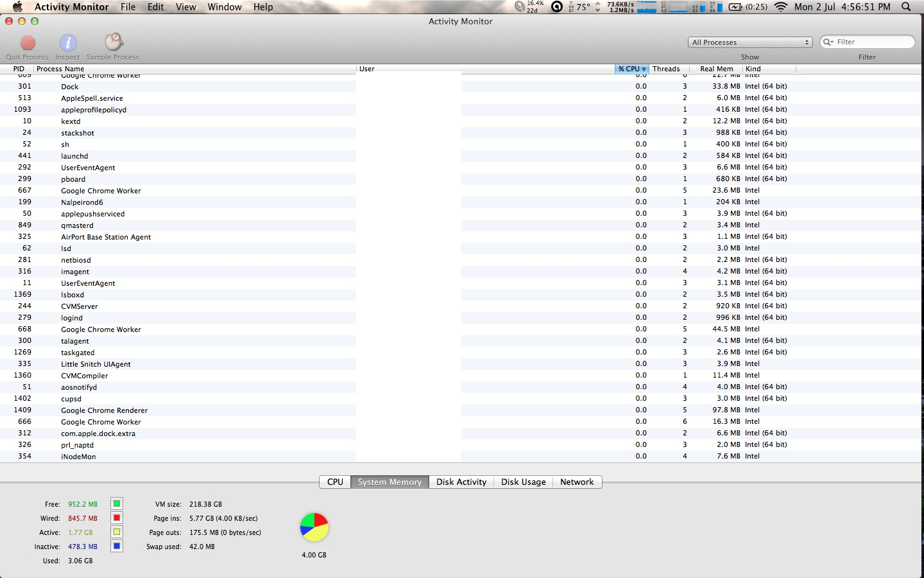
Task: Select the System Memory tab
Action: [389, 482]
